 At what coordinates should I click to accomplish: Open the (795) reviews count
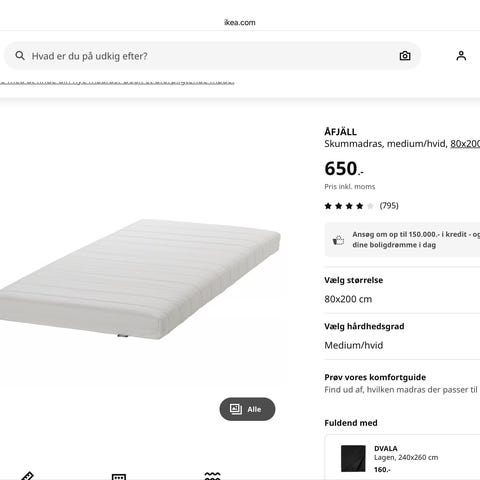[x=389, y=206]
